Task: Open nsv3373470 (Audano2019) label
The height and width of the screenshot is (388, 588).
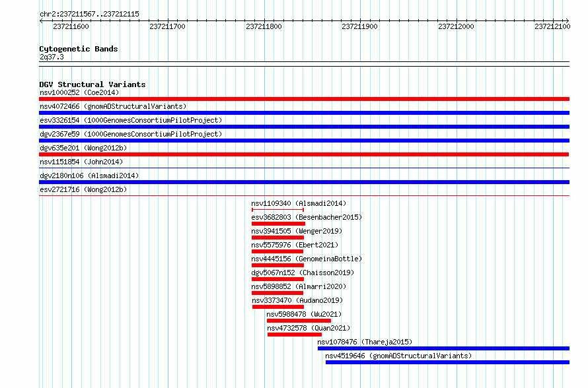Action: coord(297,300)
